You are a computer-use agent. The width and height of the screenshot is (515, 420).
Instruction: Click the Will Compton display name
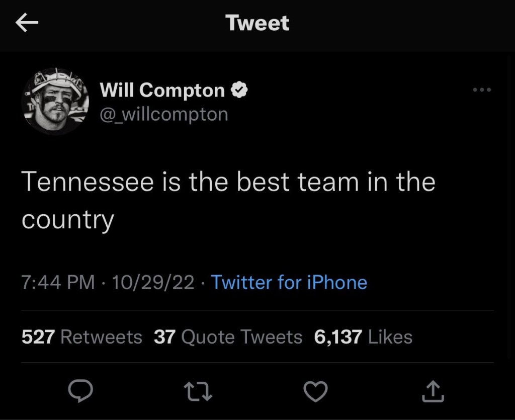pos(162,90)
